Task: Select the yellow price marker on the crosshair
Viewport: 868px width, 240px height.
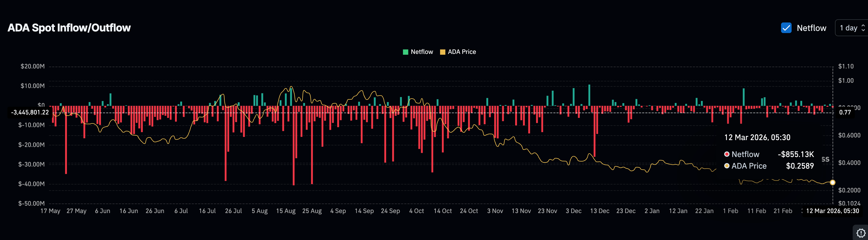Action: (833, 182)
